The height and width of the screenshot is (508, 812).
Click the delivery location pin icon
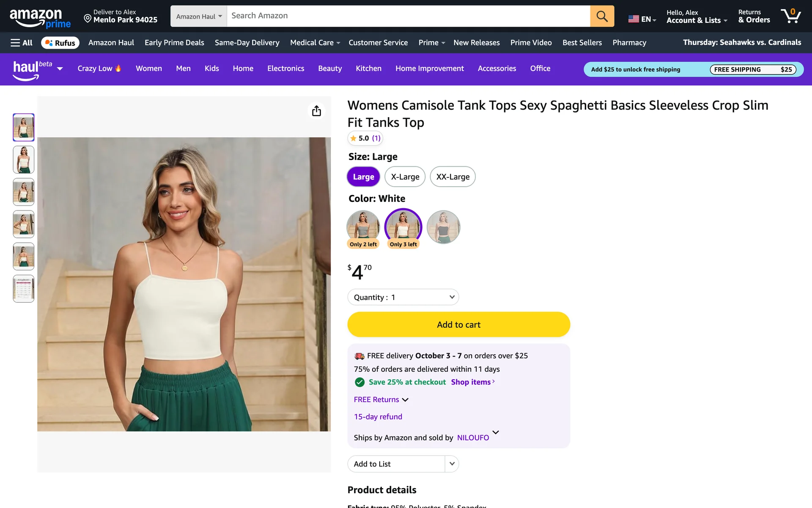click(x=88, y=18)
